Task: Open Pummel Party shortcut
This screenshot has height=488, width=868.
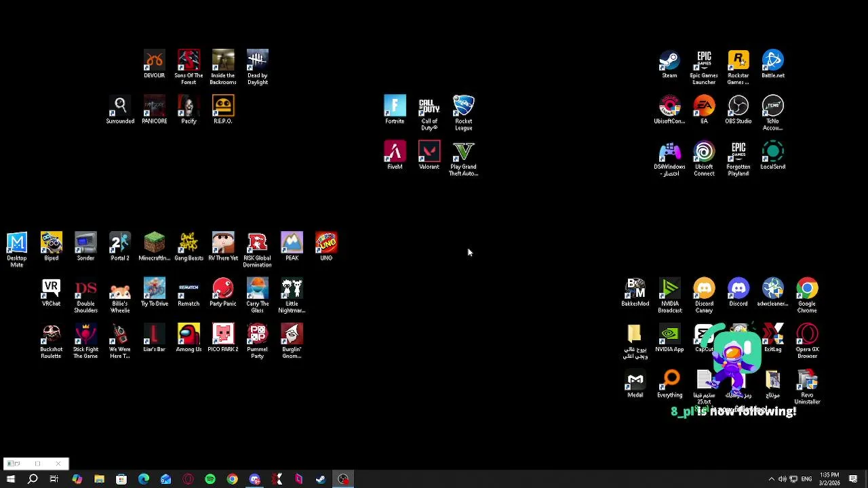Action: point(258,341)
